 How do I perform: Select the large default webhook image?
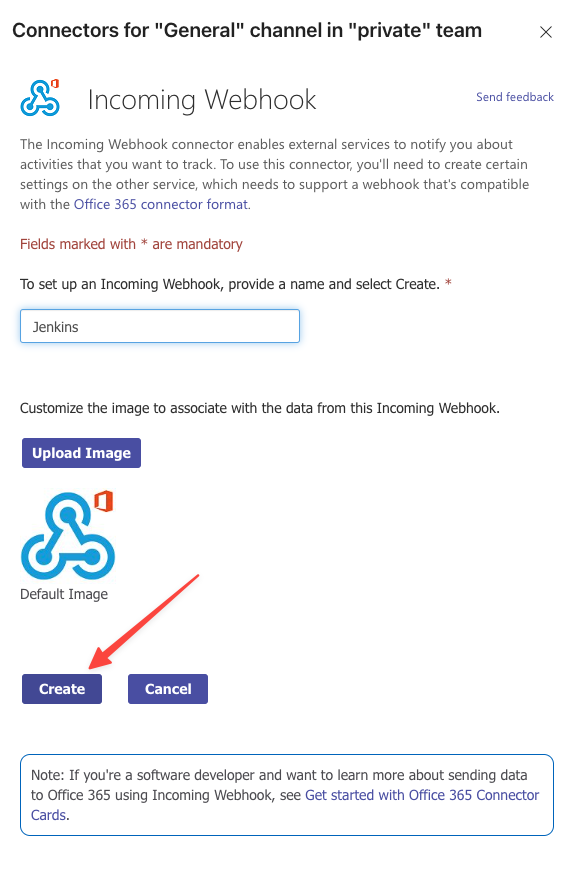point(67,536)
